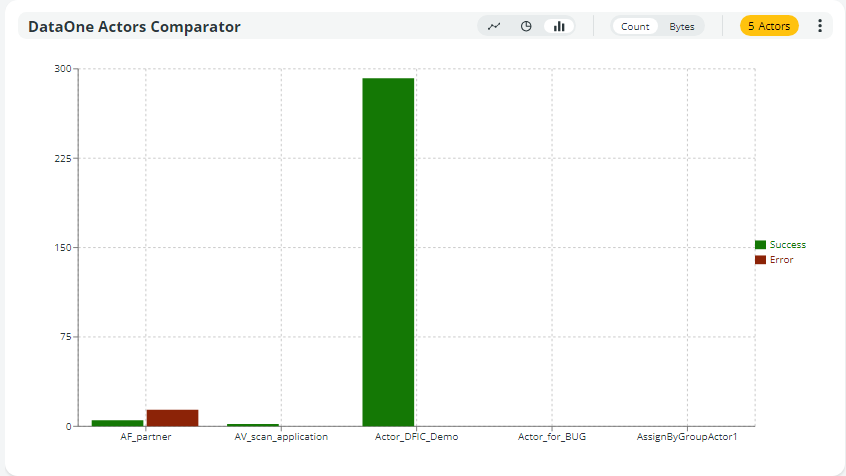Viewport: 846px width, 476px height.
Task: Click the DataOne Actors Comparator title
Action: 134,27
